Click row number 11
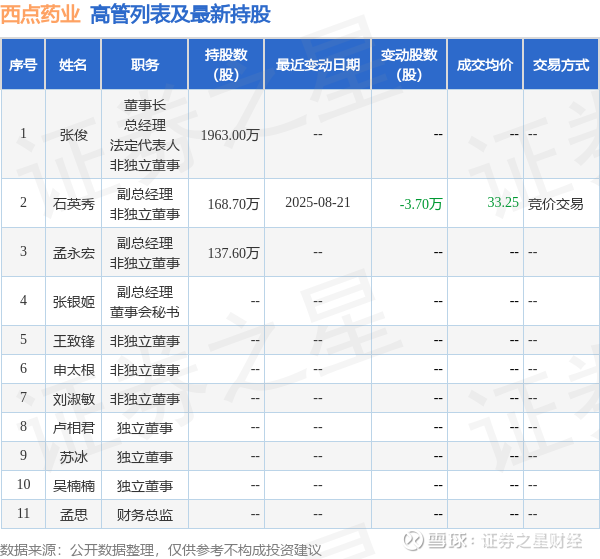The height and width of the screenshot is (559, 600). pyautogui.click(x=23, y=513)
